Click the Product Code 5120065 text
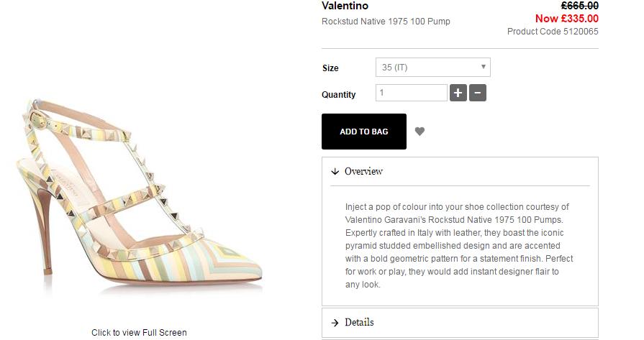This screenshot has width=644, height=340. click(552, 32)
